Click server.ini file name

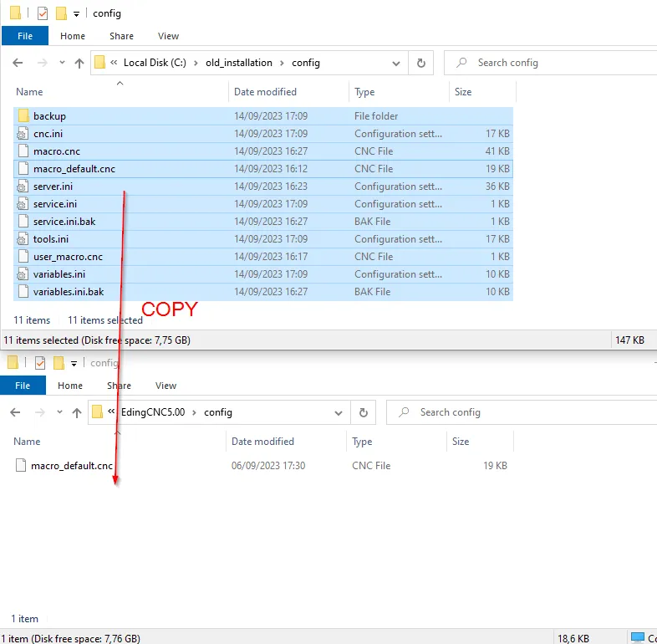coord(53,187)
